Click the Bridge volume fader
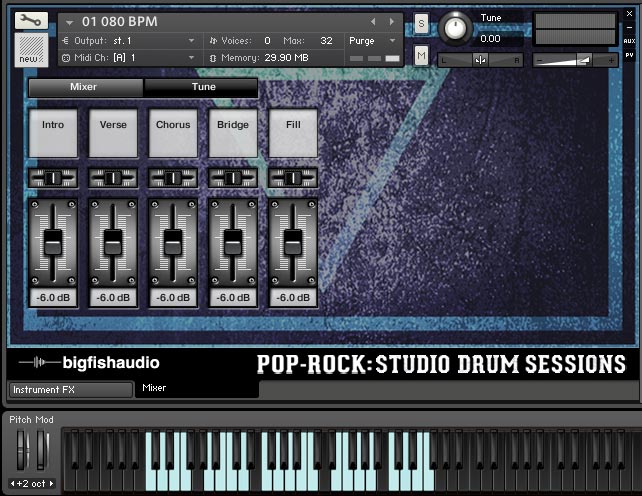Image resolution: width=642 pixels, height=496 pixels. [x=233, y=242]
